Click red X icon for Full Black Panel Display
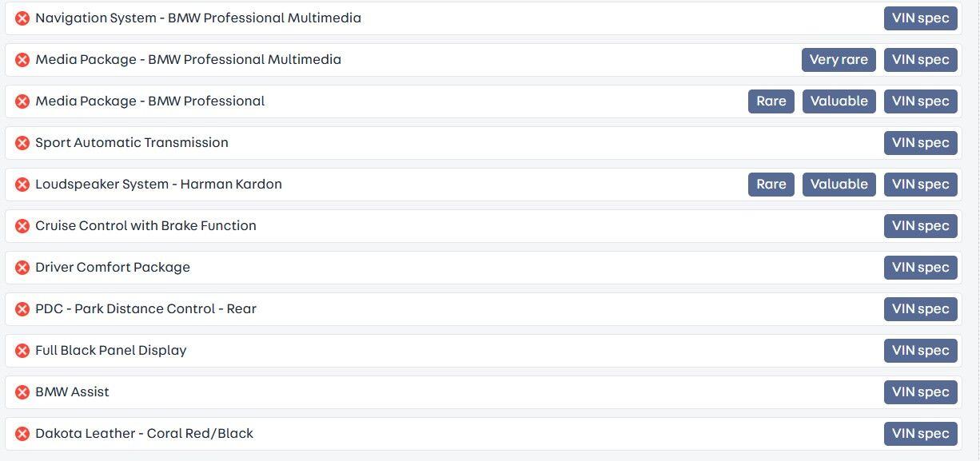The image size is (980, 461). pos(22,351)
